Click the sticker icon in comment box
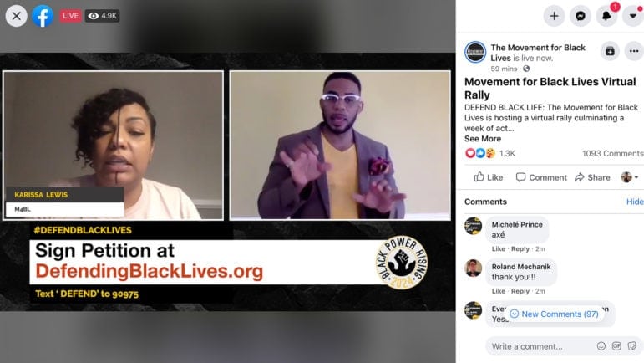The height and width of the screenshot is (363, 644). (x=632, y=346)
